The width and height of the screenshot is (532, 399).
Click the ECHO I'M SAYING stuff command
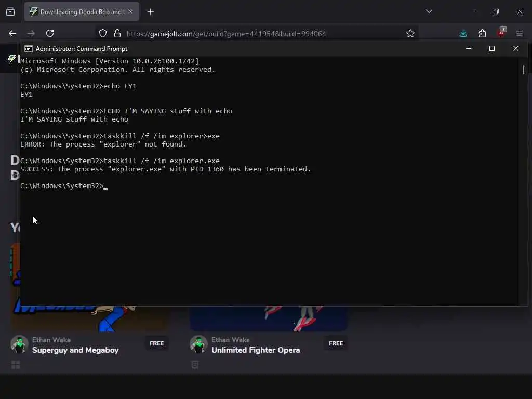click(x=126, y=111)
